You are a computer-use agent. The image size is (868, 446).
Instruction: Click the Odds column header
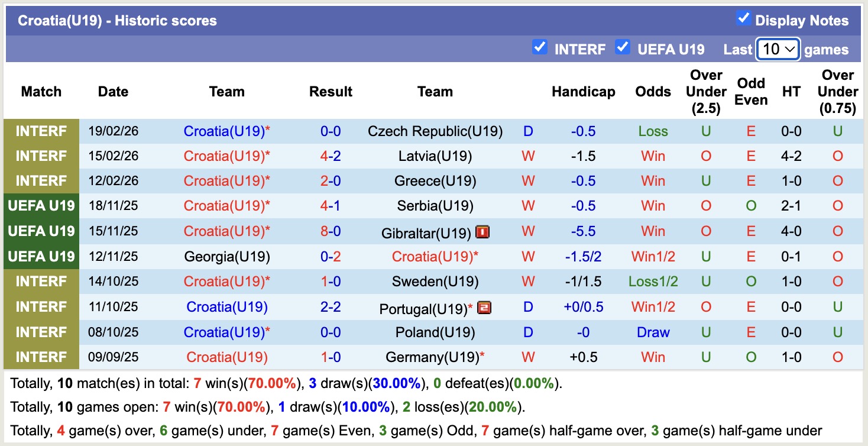click(653, 92)
